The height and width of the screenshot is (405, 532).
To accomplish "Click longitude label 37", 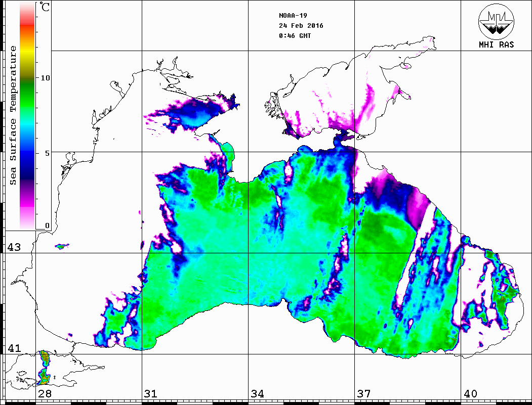I will coord(364,394).
